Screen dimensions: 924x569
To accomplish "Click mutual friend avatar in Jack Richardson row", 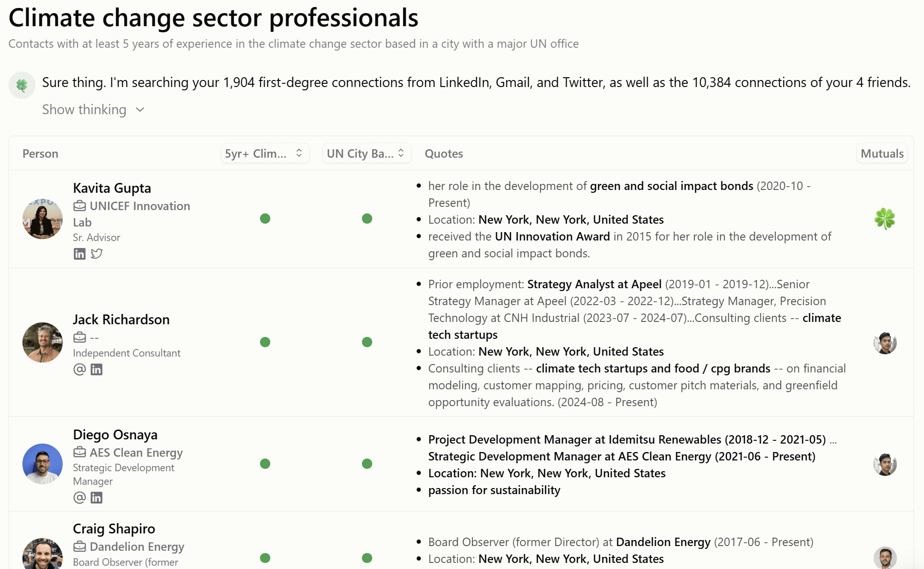I will (x=885, y=343).
